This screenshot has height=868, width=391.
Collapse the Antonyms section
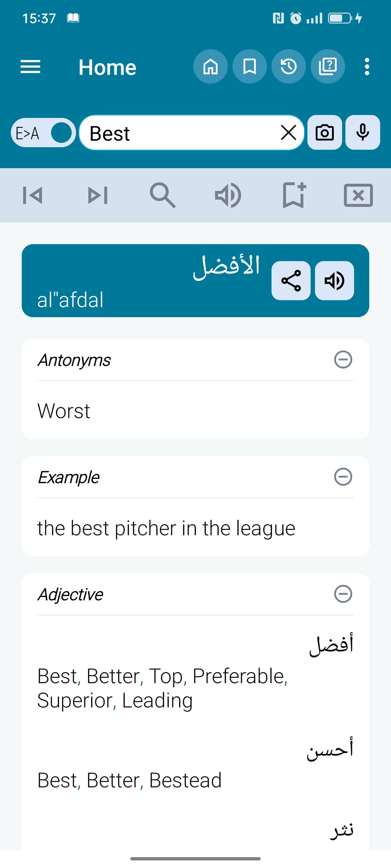coord(344,360)
